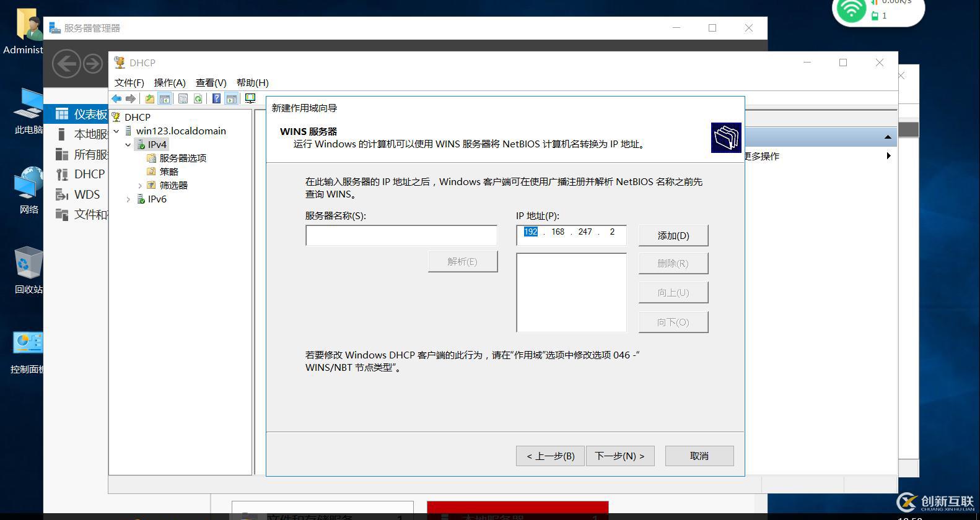This screenshot has height=520, width=980.
Task: Click the DHCP window title icon
Action: [119, 63]
